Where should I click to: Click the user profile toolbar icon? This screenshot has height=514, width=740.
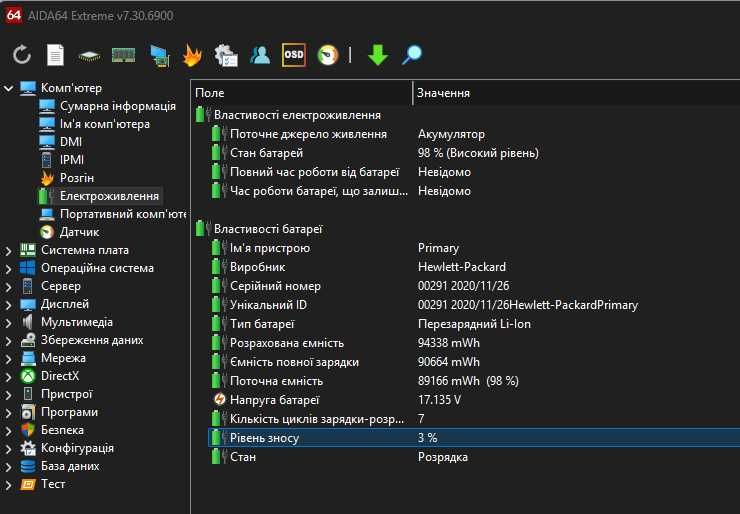click(260, 55)
